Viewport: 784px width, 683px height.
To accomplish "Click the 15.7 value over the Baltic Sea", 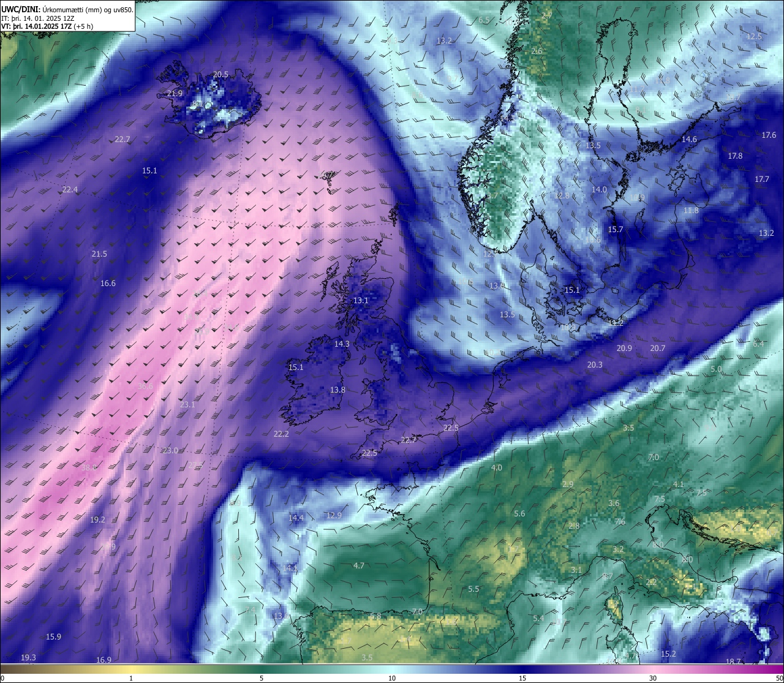I will [616, 229].
